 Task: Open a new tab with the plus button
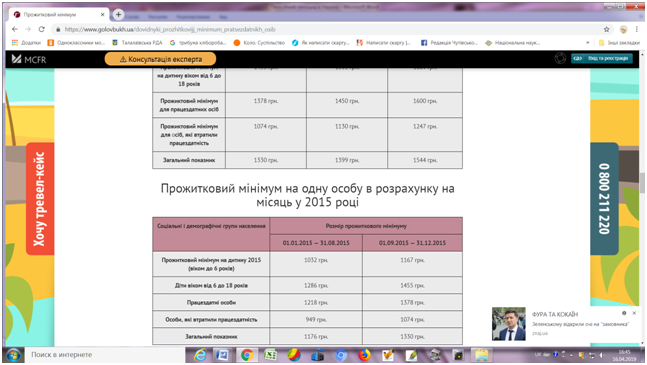tap(118, 14)
